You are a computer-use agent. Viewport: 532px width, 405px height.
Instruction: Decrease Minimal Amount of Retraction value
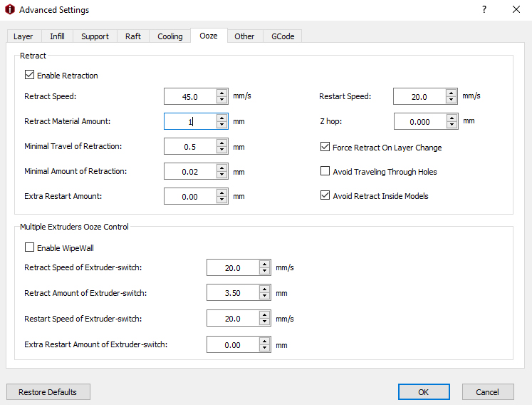[x=221, y=175]
